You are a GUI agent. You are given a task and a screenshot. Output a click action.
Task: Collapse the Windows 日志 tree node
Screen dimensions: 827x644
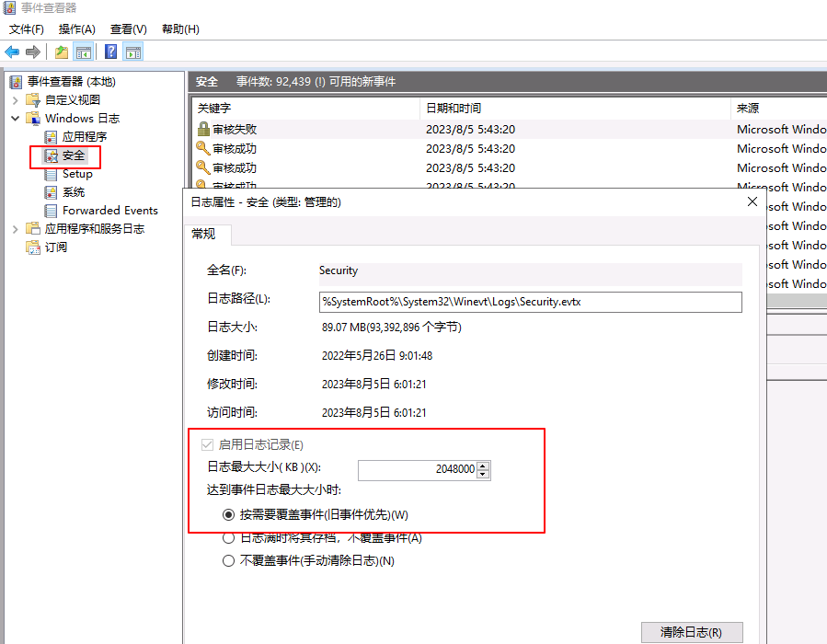coord(16,119)
